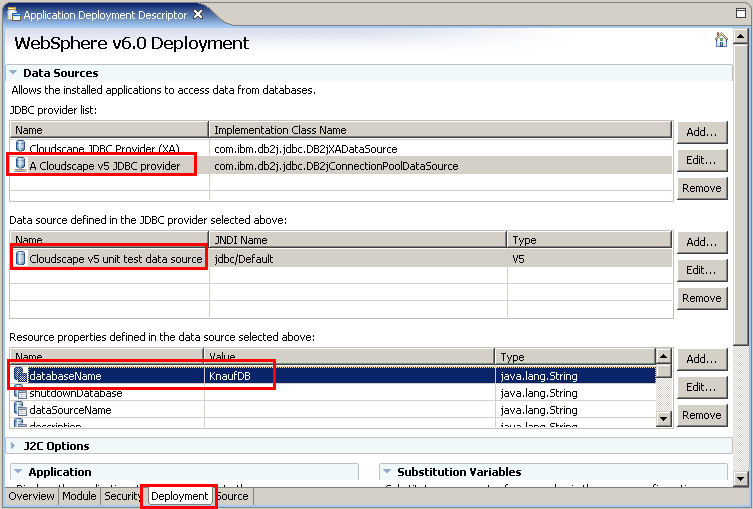Switch to the Source tab
Viewport: 753px width, 509px height.
[x=233, y=496]
